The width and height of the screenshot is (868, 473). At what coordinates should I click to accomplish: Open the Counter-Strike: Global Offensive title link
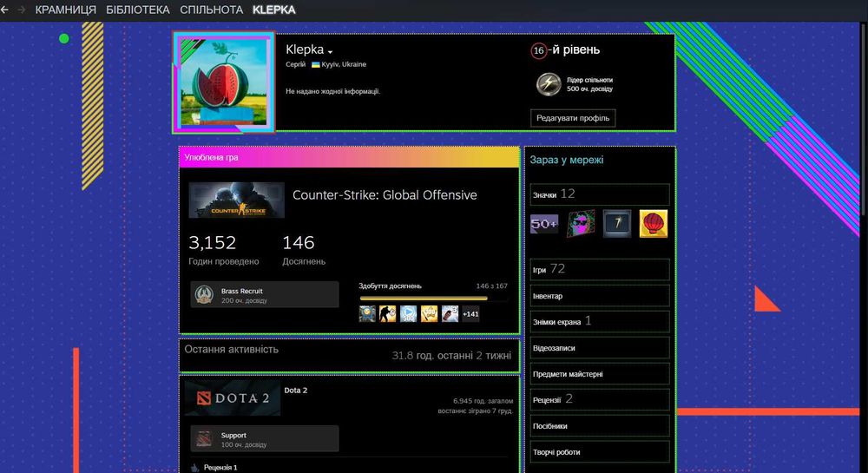[x=385, y=194]
